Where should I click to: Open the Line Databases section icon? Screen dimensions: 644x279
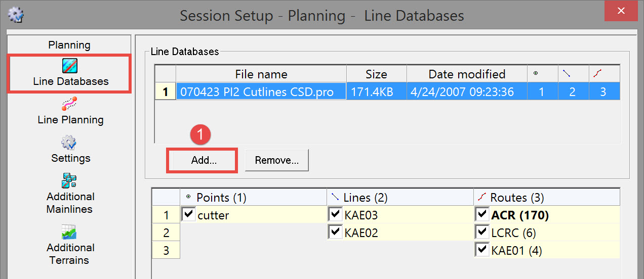[70, 66]
